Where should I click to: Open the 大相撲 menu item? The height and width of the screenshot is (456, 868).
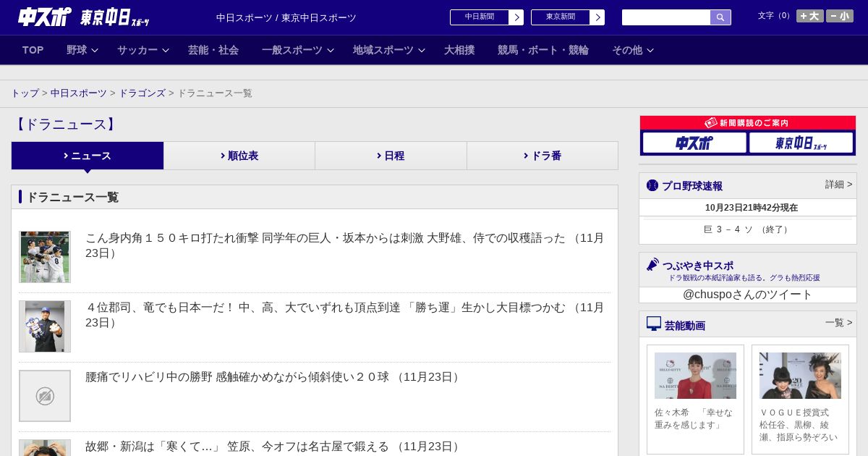click(459, 50)
